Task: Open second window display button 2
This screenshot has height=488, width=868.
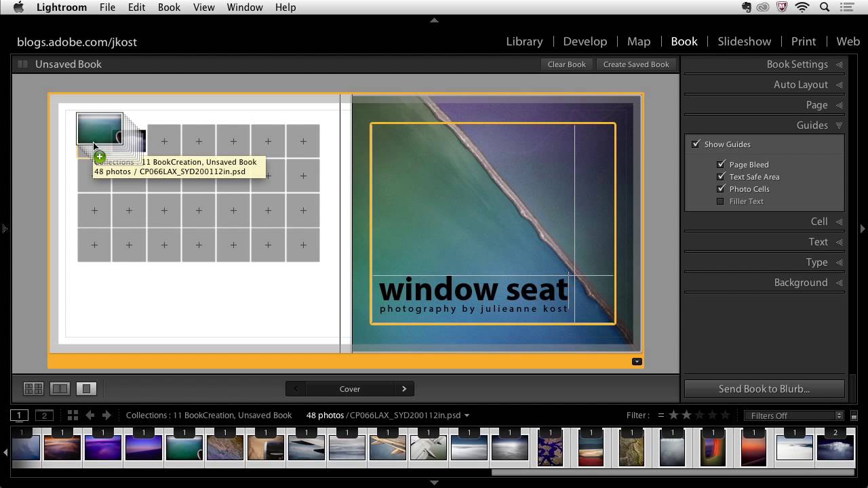Action: [x=44, y=415]
